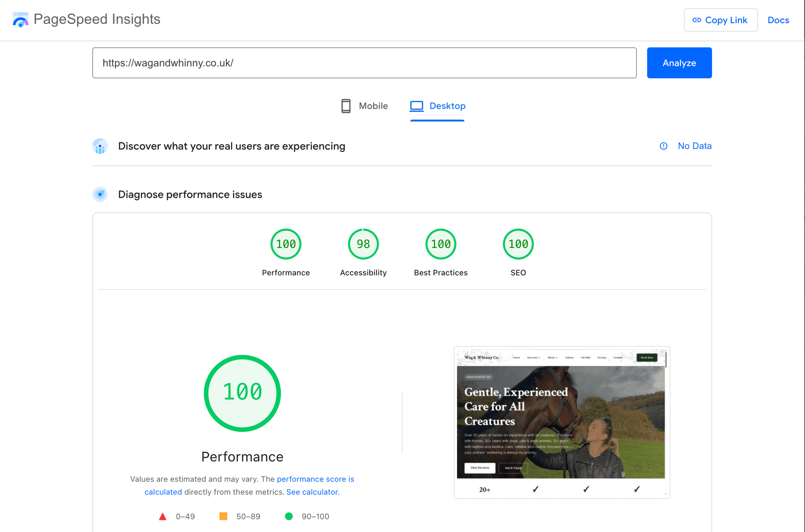Click the orange 50–89 legend swatch

click(x=223, y=516)
